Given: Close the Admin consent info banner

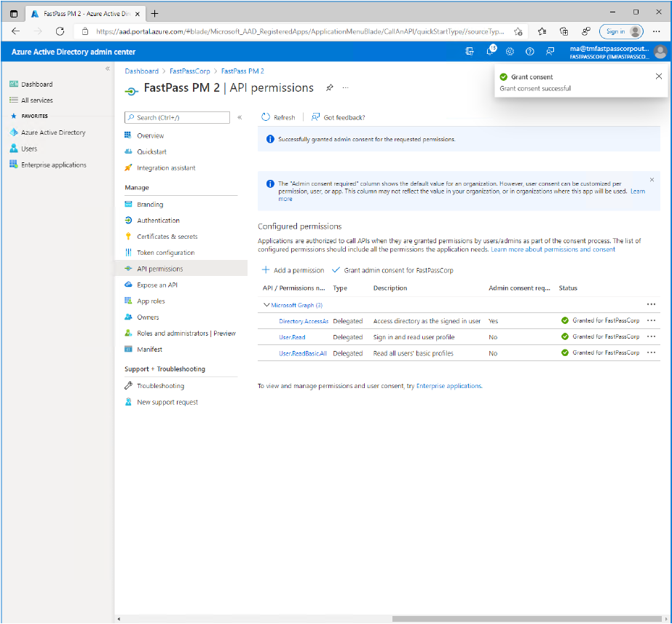Looking at the screenshot, I should point(652,179).
